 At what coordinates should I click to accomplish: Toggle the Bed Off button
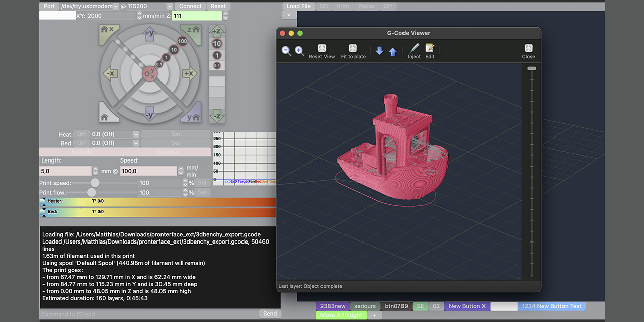point(81,143)
